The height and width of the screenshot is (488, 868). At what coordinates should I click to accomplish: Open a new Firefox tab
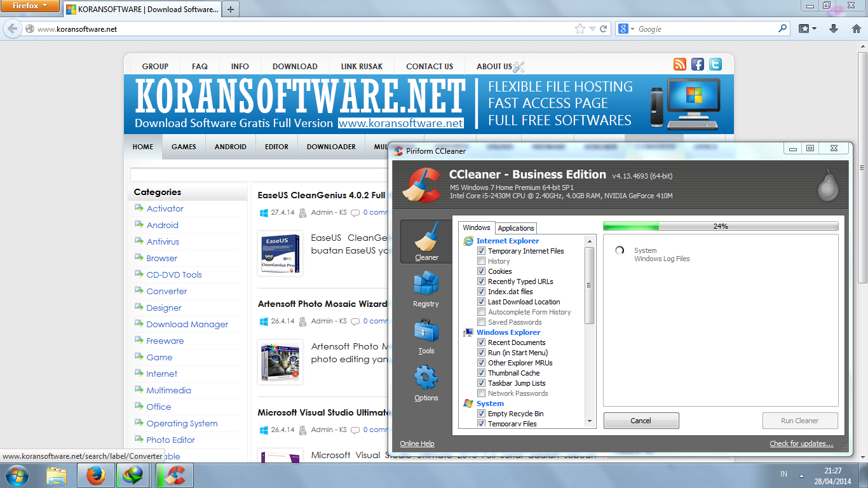pyautogui.click(x=231, y=9)
